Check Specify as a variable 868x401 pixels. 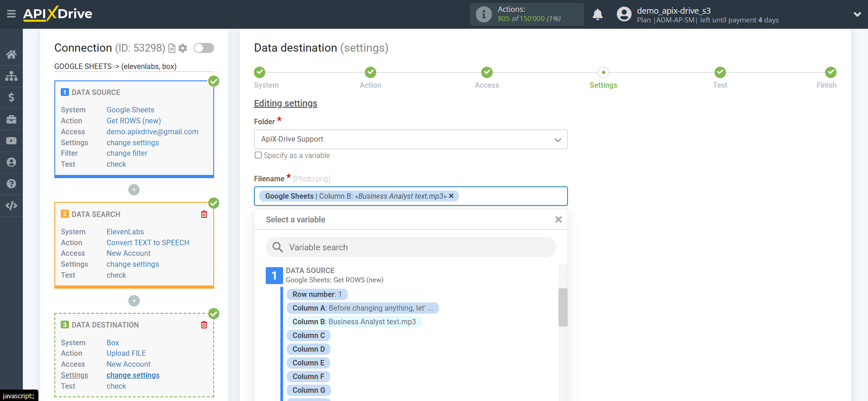pyautogui.click(x=258, y=155)
